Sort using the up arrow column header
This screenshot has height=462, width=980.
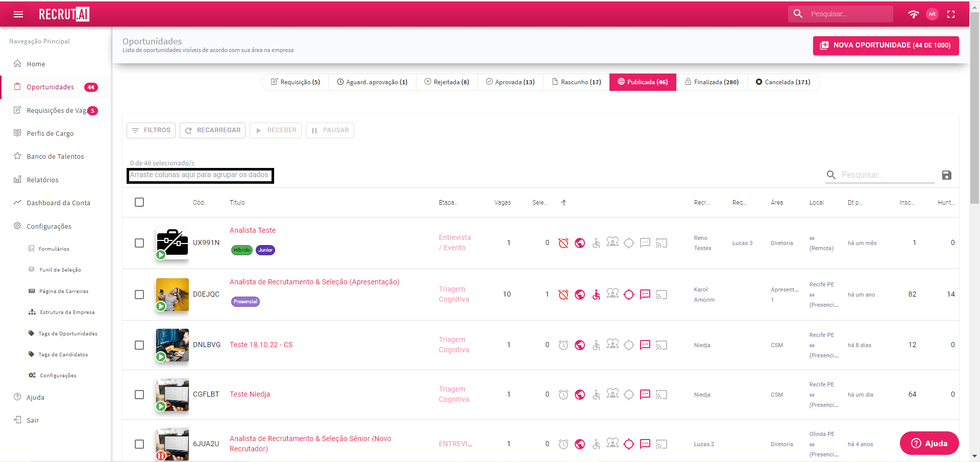[x=563, y=203]
